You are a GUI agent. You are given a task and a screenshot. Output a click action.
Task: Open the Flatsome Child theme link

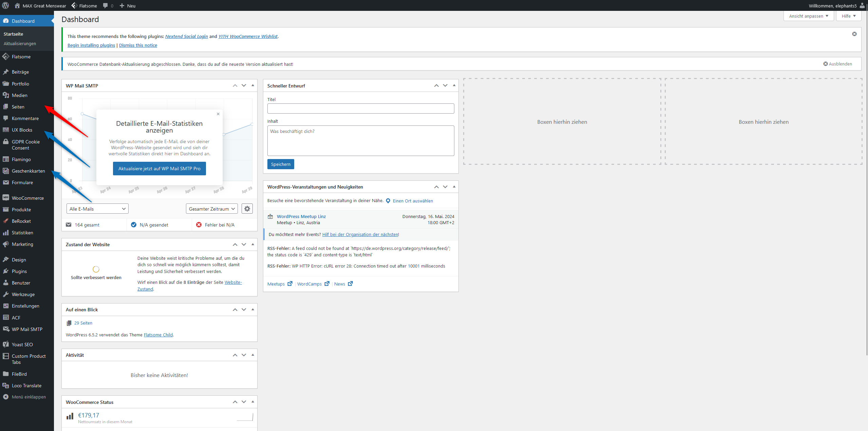[x=158, y=335]
